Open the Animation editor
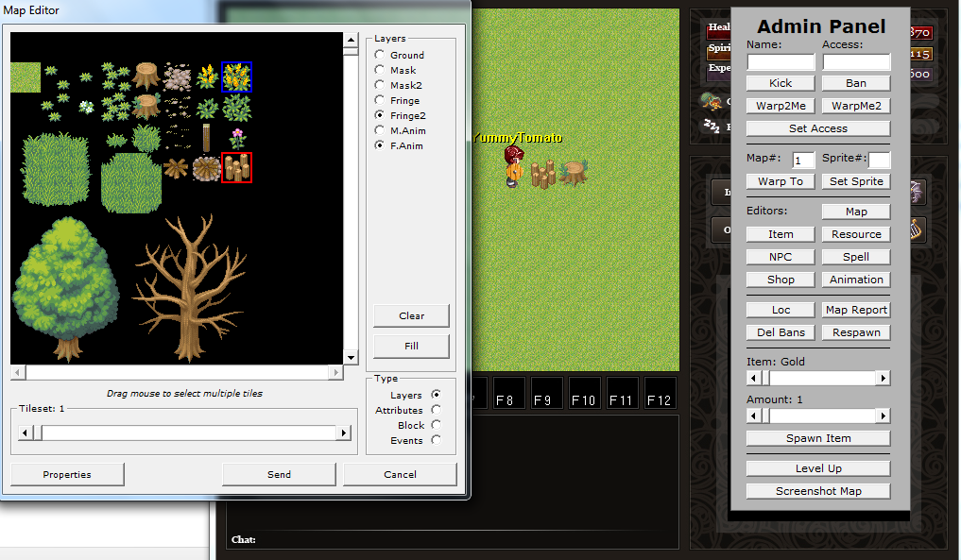Viewport: 961px width, 560px height. click(856, 280)
